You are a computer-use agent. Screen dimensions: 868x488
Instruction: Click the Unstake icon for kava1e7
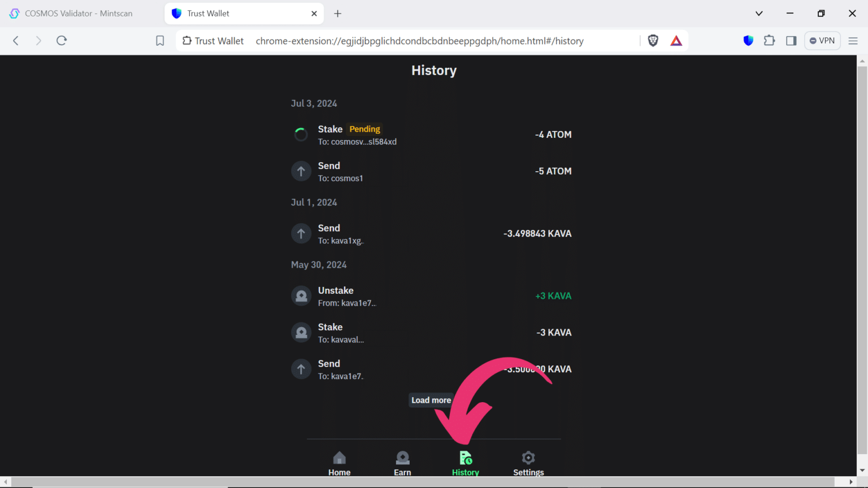coord(301,295)
